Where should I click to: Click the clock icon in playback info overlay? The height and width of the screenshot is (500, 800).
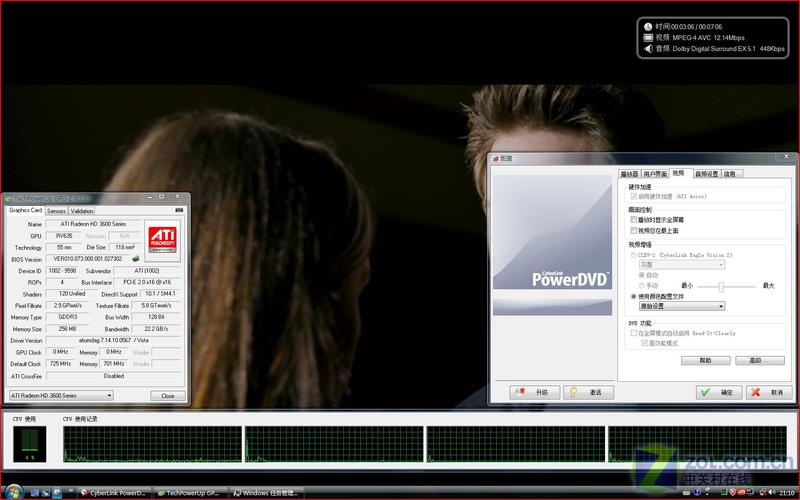click(648, 27)
